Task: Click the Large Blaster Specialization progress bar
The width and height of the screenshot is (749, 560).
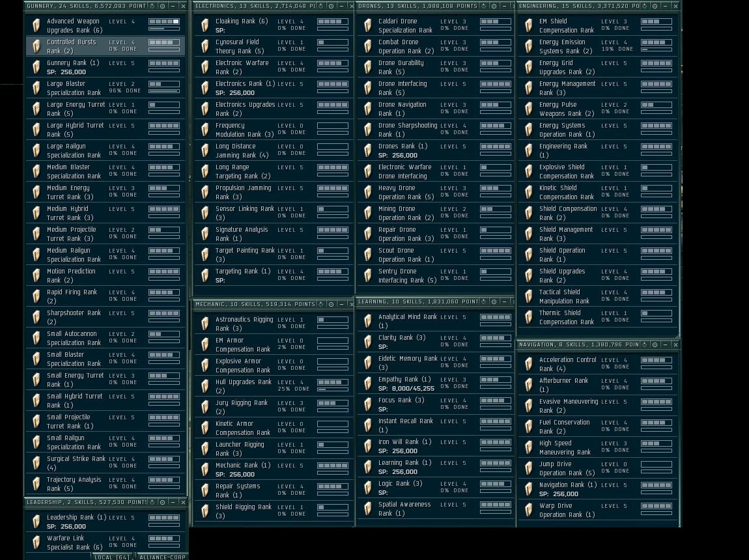Action: (164, 91)
